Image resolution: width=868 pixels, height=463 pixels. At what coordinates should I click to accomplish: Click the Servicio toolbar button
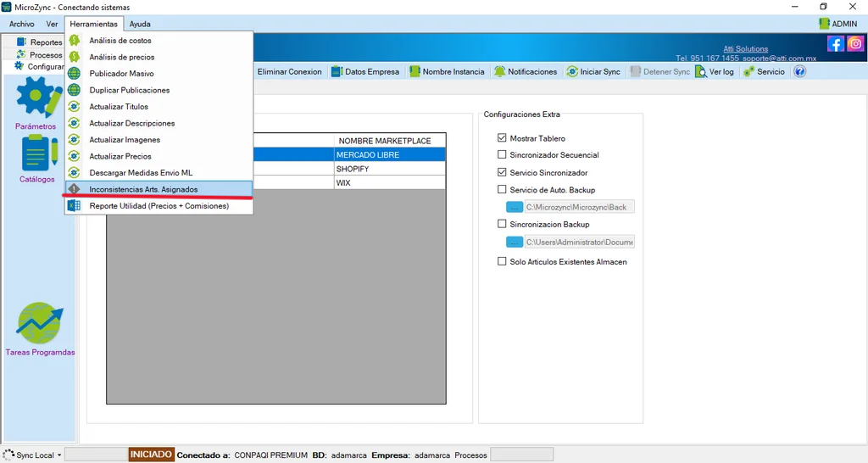765,71
